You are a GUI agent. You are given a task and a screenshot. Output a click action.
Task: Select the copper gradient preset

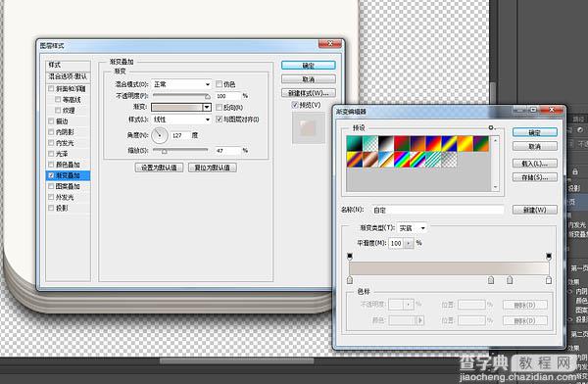tap(370, 160)
